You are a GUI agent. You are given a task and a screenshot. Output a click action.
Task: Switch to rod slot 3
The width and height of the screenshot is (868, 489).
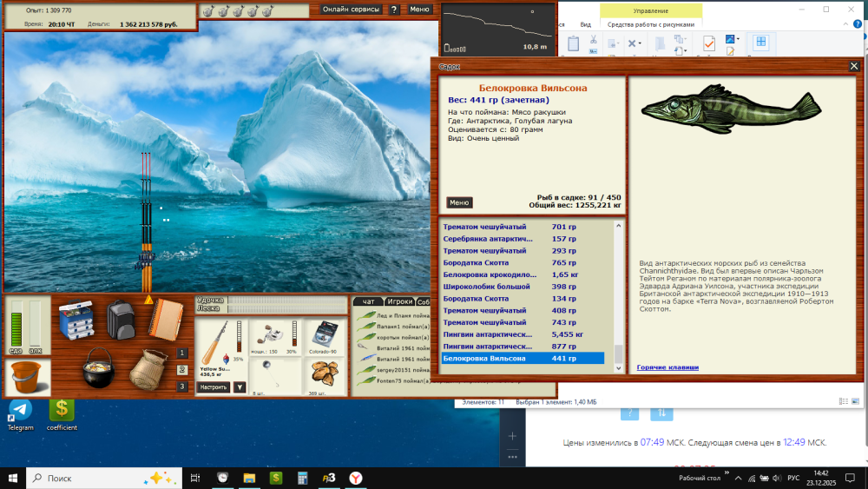pos(182,387)
